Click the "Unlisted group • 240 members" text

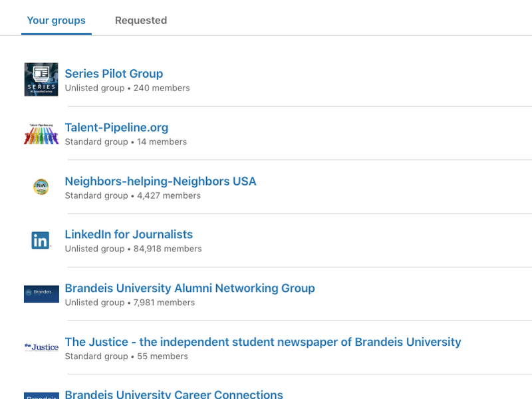coord(127,88)
